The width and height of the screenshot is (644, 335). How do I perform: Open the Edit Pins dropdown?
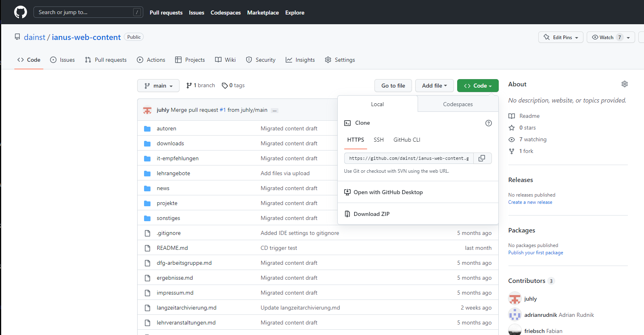pos(560,37)
